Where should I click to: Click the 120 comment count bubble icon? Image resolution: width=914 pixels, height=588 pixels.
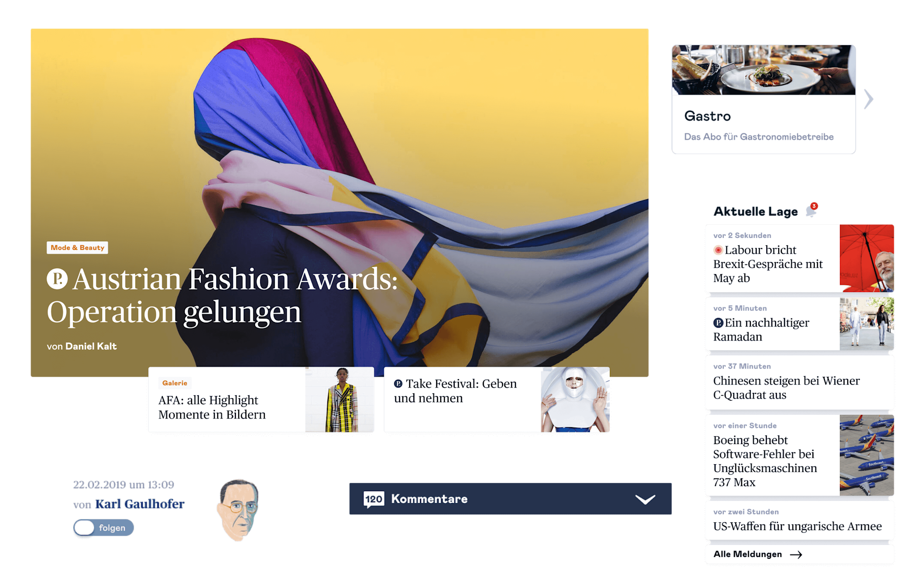point(374,499)
